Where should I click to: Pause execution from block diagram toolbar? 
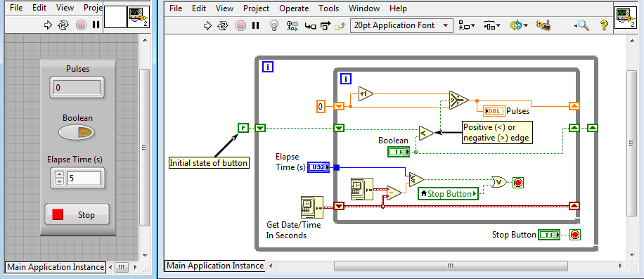tap(255, 25)
